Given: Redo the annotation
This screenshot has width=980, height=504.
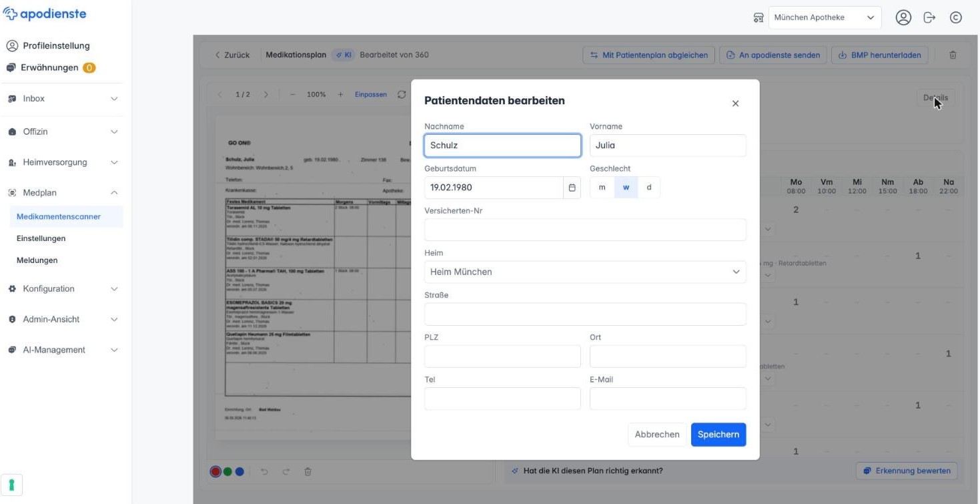Looking at the screenshot, I should [x=286, y=471].
